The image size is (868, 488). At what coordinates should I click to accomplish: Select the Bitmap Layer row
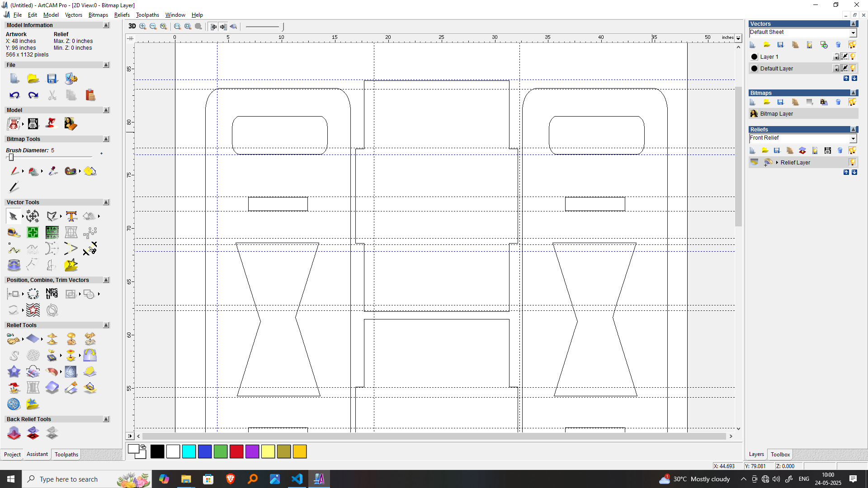(803, 114)
